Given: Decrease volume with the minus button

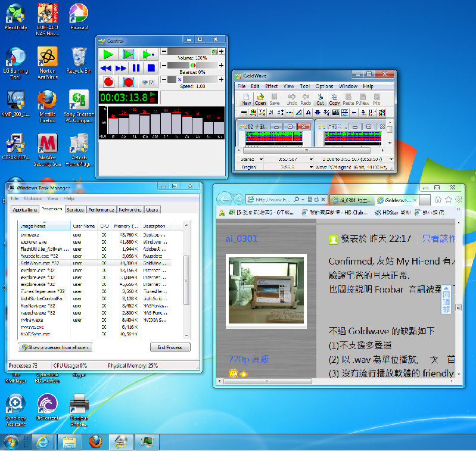Looking at the screenshot, I should 164,51.
